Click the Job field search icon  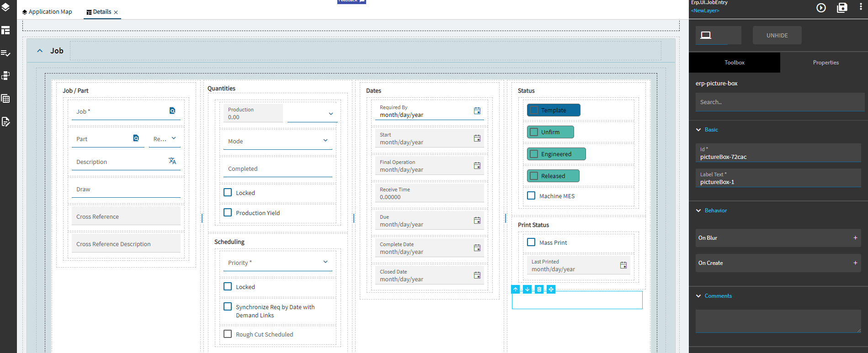tap(172, 111)
